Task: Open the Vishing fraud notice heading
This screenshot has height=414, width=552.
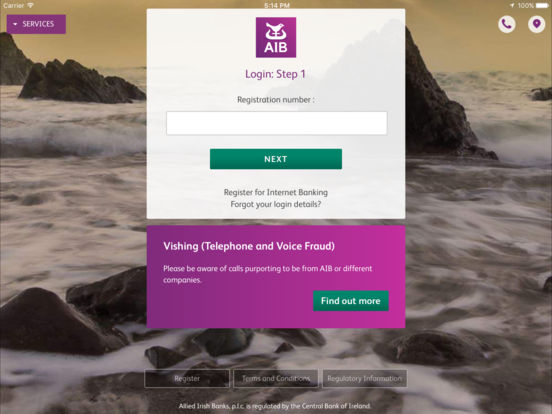Action: [249, 246]
